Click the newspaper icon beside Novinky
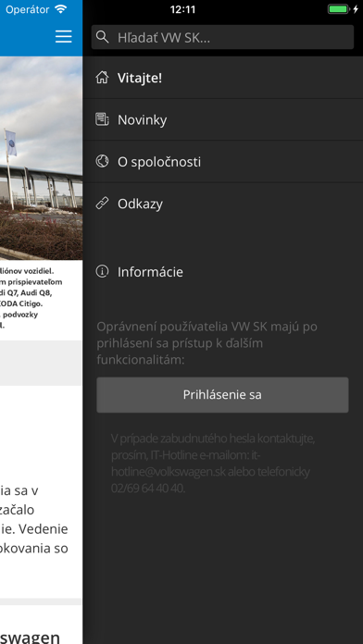The image size is (363, 644). (x=102, y=119)
